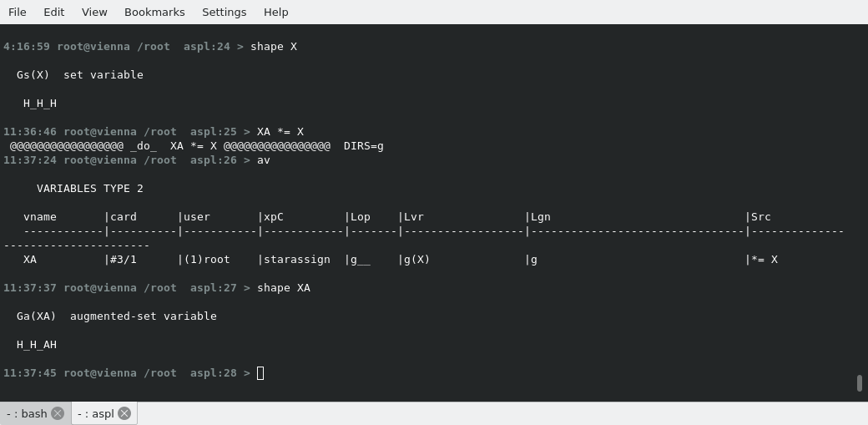Click the "Ga(XA) augmented-set variable" line
Image resolution: width=868 pixels, height=425 pixels.
coord(117,316)
